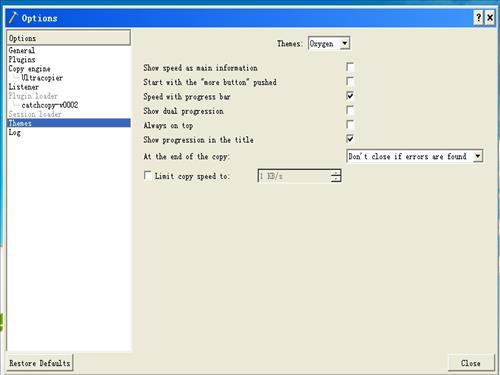Close the Options dialog with X
500x375 pixels.
490,18
